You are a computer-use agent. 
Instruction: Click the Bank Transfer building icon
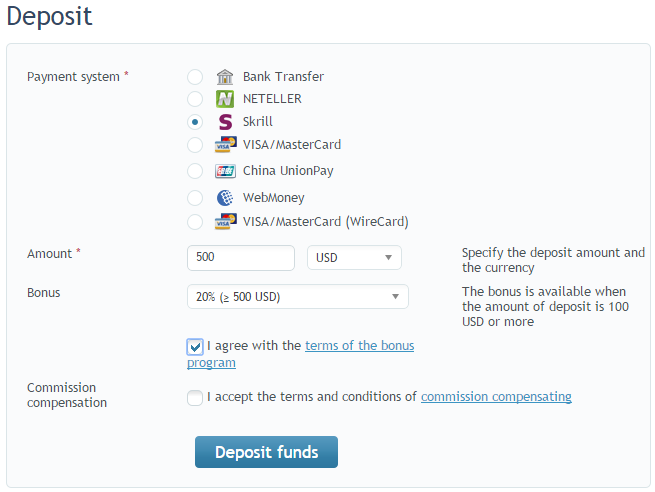coord(225,77)
